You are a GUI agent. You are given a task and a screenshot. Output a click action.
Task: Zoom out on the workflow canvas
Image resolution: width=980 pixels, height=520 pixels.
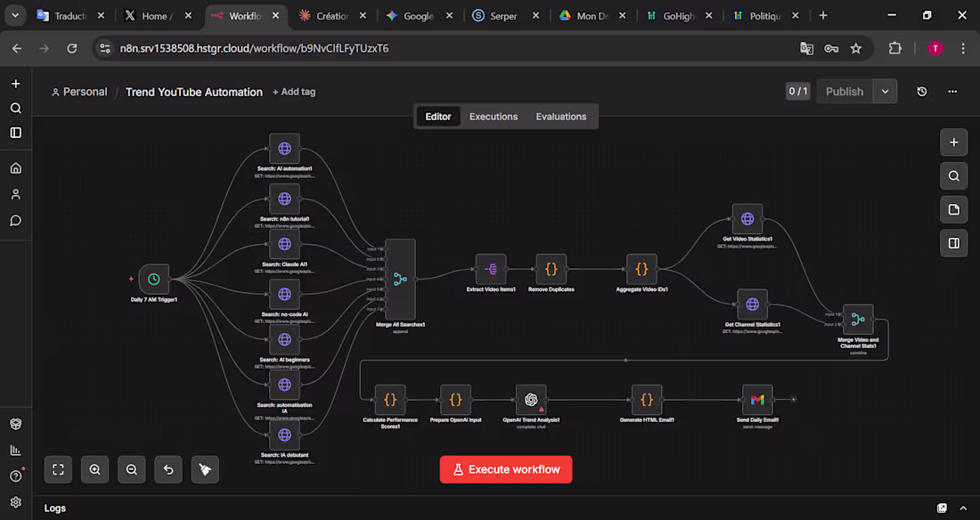point(131,469)
